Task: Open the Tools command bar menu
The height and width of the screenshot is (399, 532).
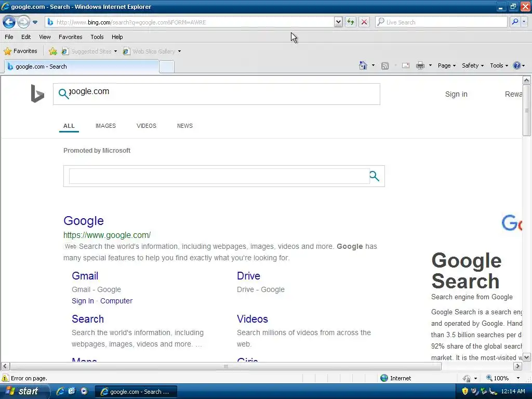Action: pyautogui.click(x=499, y=65)
